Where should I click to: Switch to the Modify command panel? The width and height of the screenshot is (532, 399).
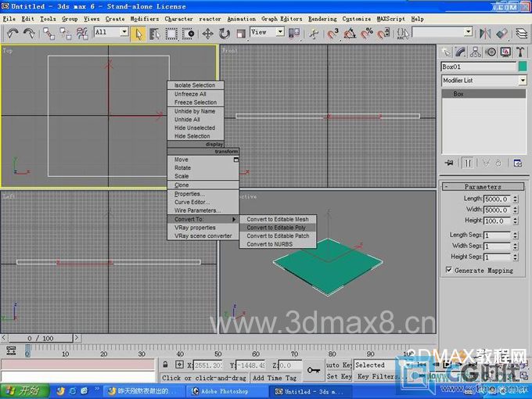[461, 52]
